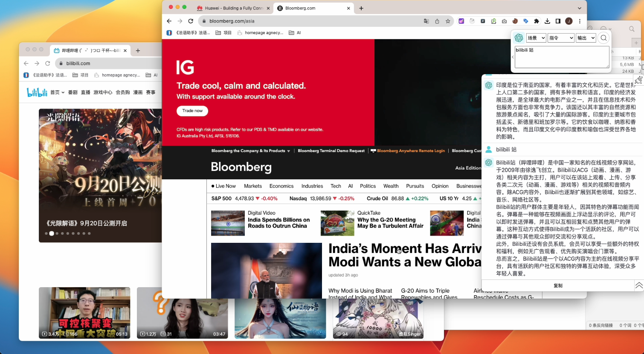
Task: Open Bloomberg Terminal Demo Request link
Action: coord(331,151)
